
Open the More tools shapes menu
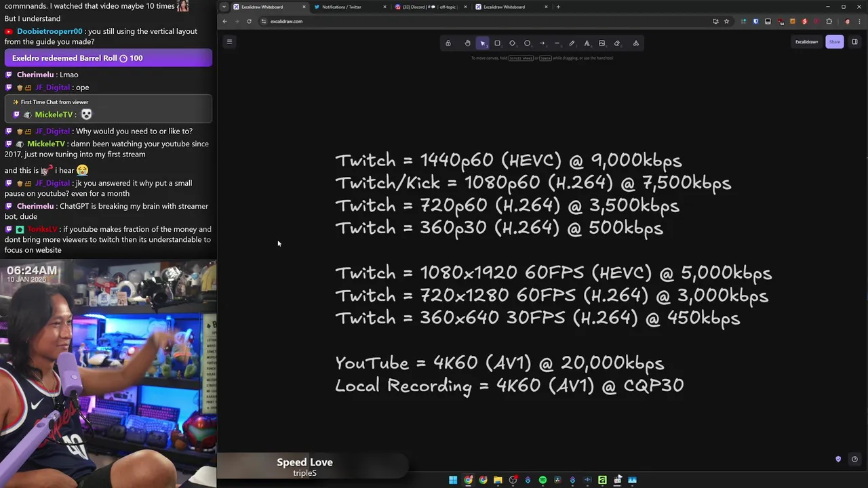(635, 43)
